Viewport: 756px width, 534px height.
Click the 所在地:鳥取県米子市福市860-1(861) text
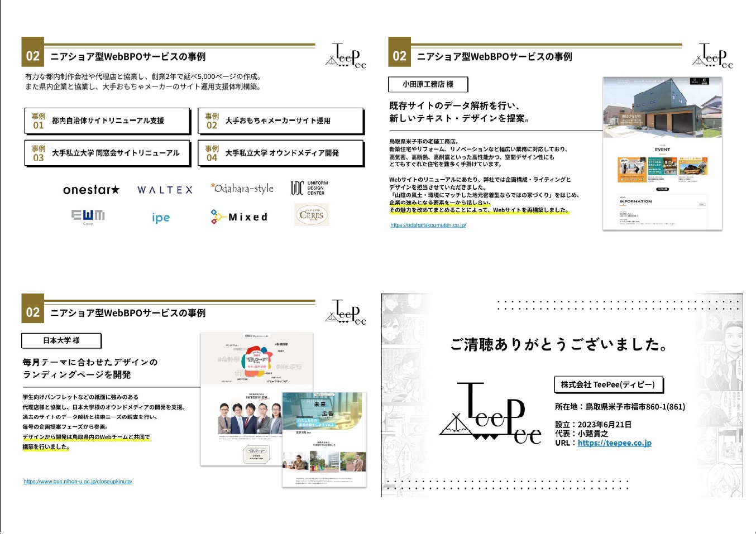[x=620, y=407]
